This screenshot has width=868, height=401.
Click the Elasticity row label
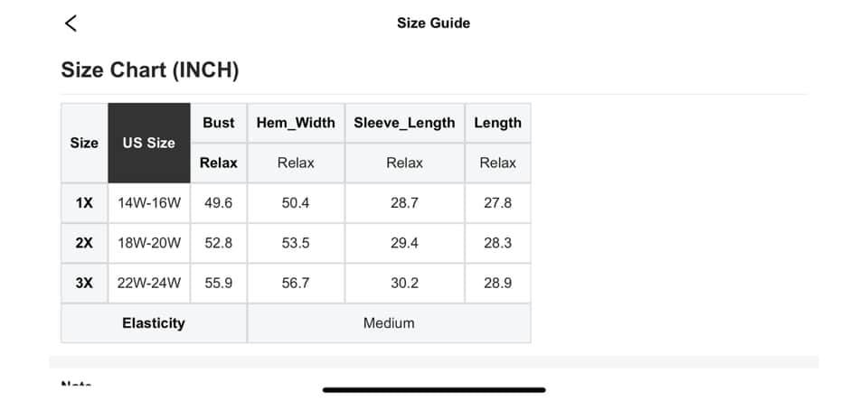154,322
